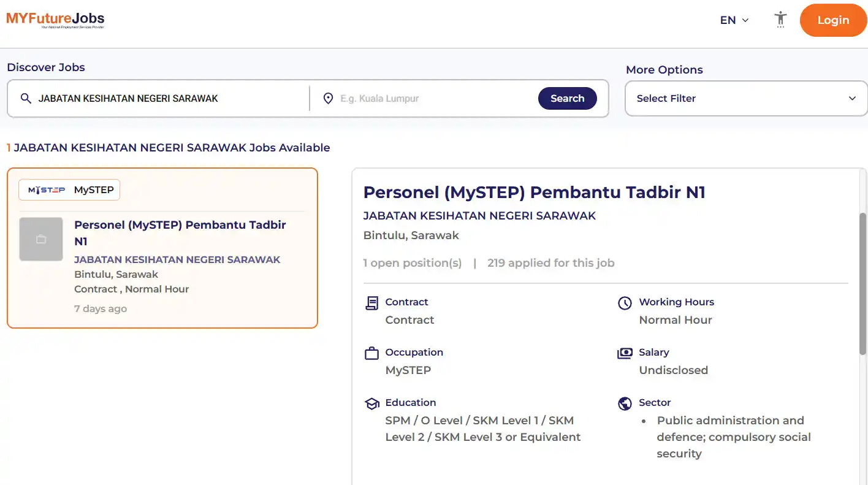Open job card title Pembantu Tadbir N1
The height and width of the screenshot is (485, 868).
(x=180, y=233)
